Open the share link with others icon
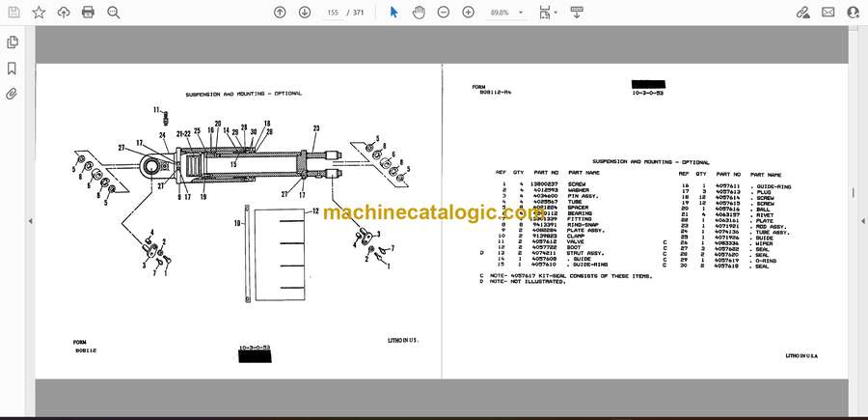This screenshot has height=420, width=868. (803, 13)
